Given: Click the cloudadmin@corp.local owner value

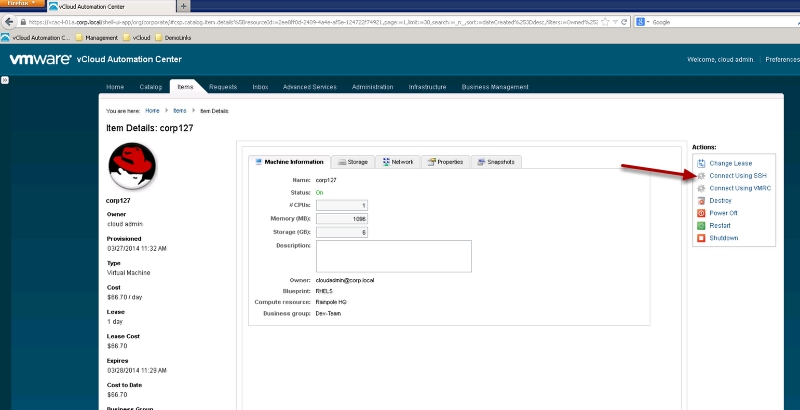Looking at the screenshot, I should 345,280.
